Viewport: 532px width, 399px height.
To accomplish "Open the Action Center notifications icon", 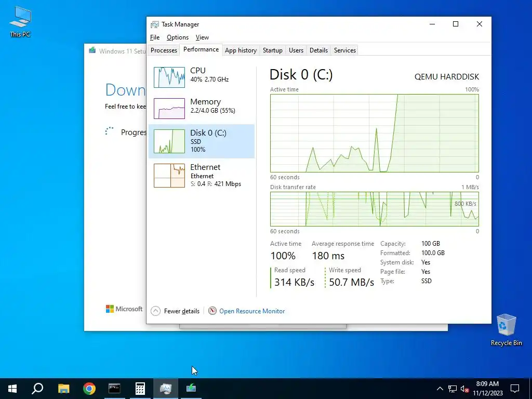I will point(515,389).
